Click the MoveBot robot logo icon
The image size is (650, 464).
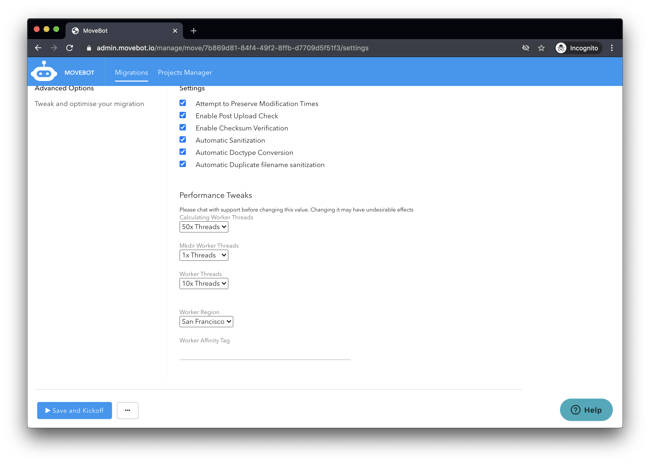pyautogui.click(x=44, y=71)
